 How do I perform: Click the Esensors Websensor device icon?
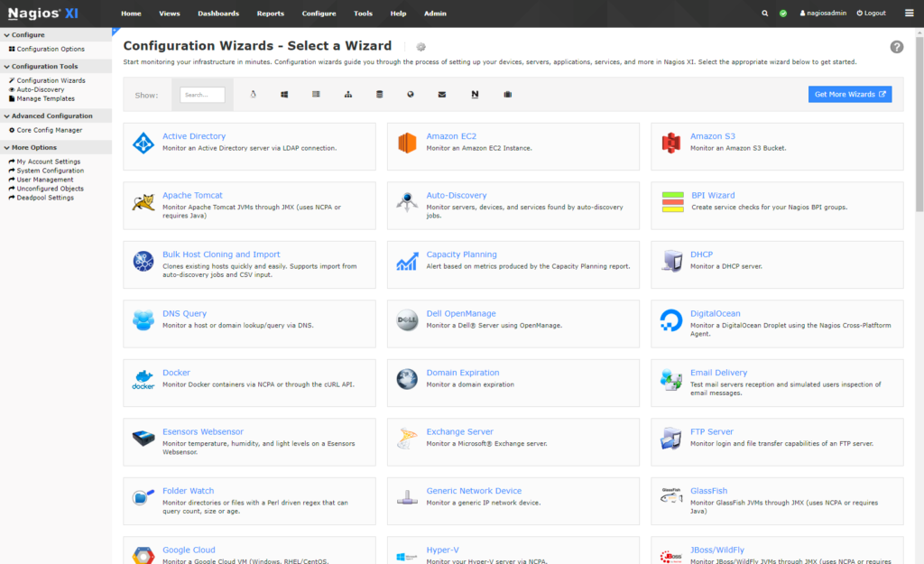tap(143, 439)
